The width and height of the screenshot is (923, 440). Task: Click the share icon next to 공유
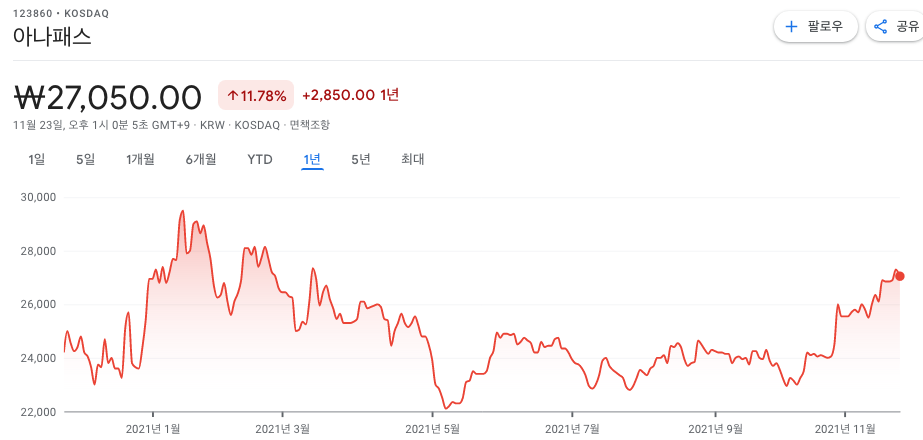tap(881, 27)
